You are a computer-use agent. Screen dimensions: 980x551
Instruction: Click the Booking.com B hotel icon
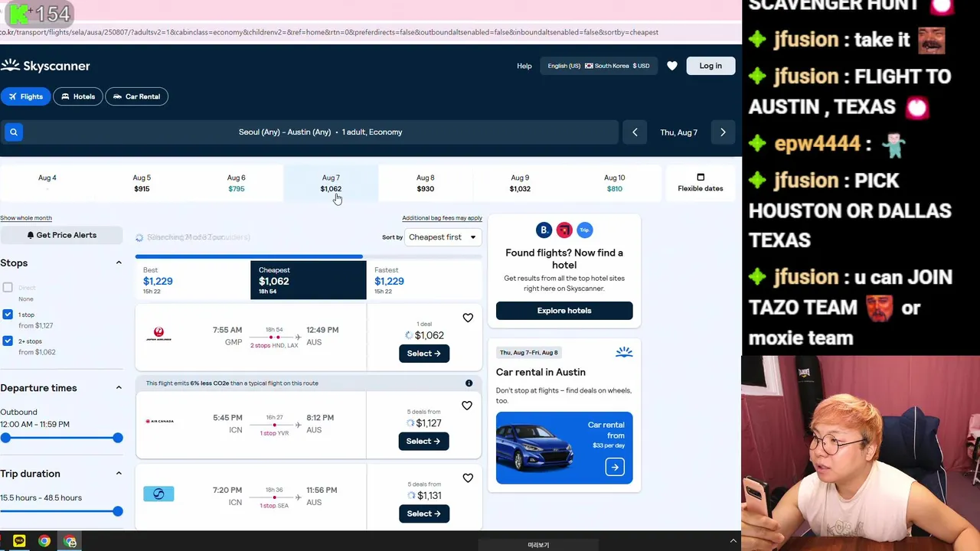point(544,230)
